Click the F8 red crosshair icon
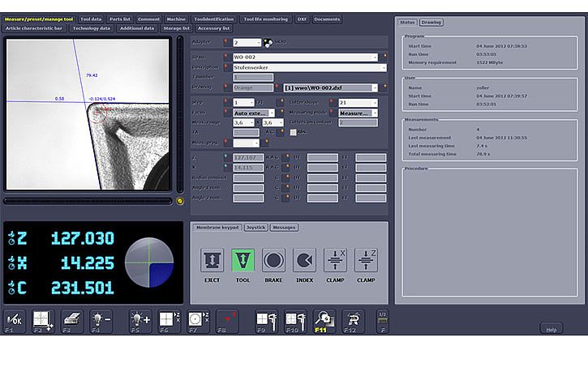588x389 pixels. 227,322
